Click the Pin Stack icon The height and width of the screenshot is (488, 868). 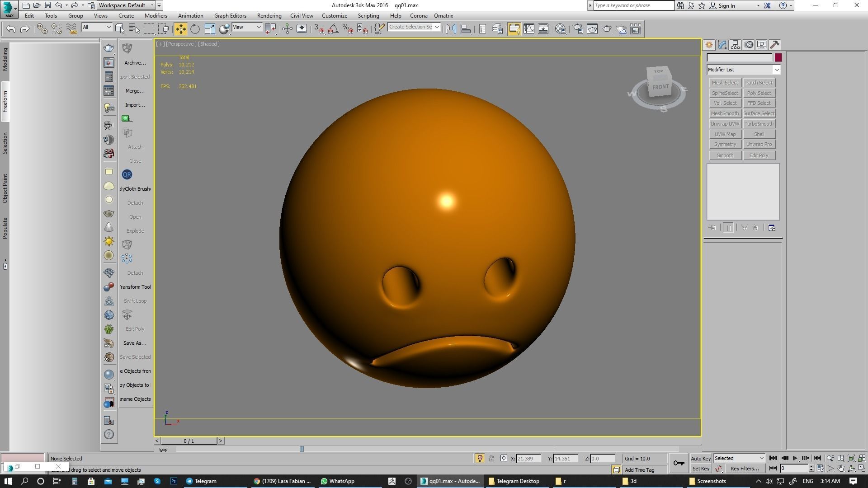[712, 228]
